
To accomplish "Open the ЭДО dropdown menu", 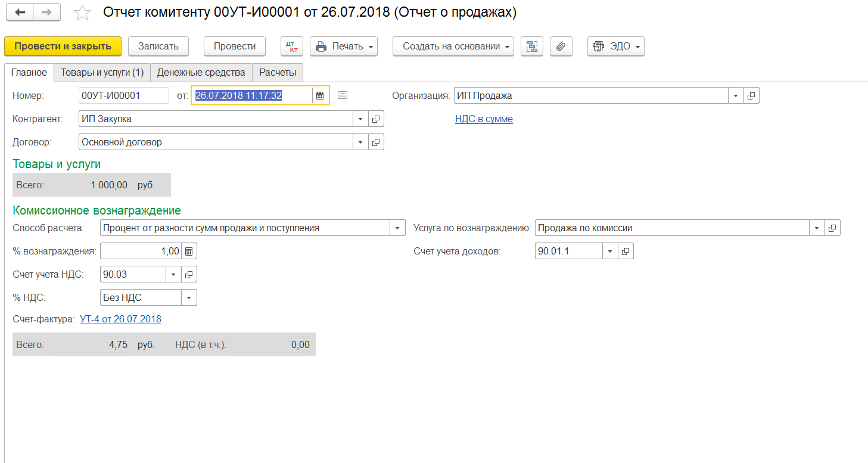I will coord(615,46).
